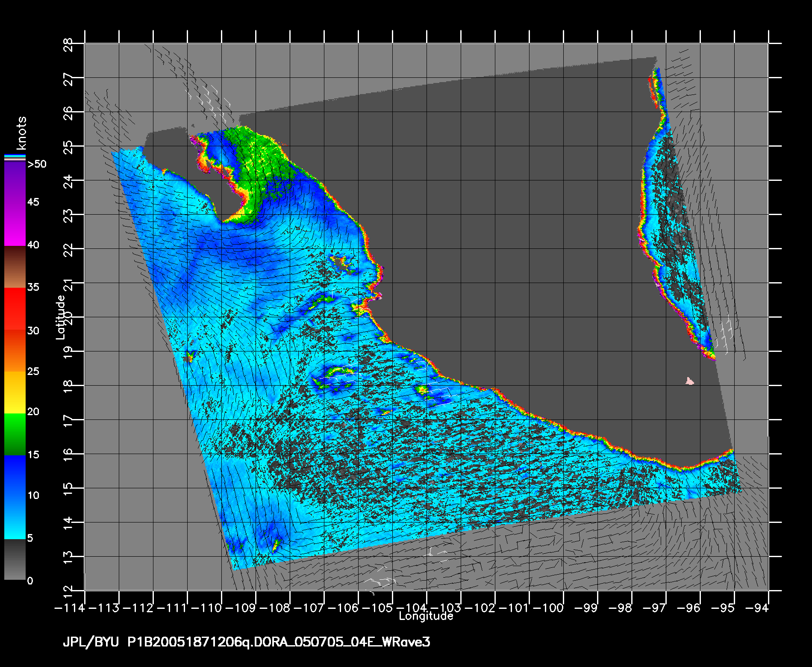Screen dimensions: 812x667
Task: Click the '-110' longitude tick label
Action: pyautogui.click(x=206, y=608)
